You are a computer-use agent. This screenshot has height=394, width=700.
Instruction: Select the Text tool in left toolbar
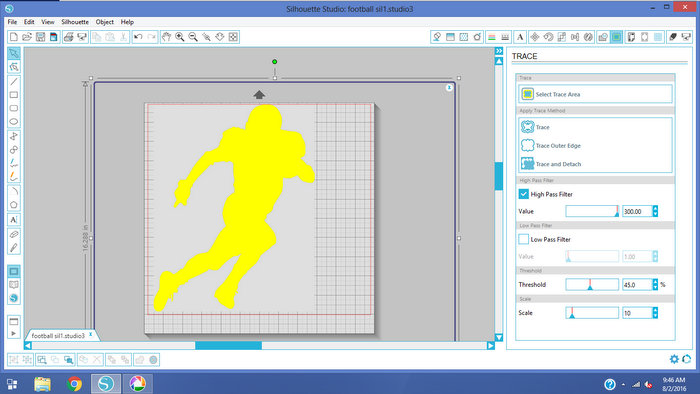[14, 220]
